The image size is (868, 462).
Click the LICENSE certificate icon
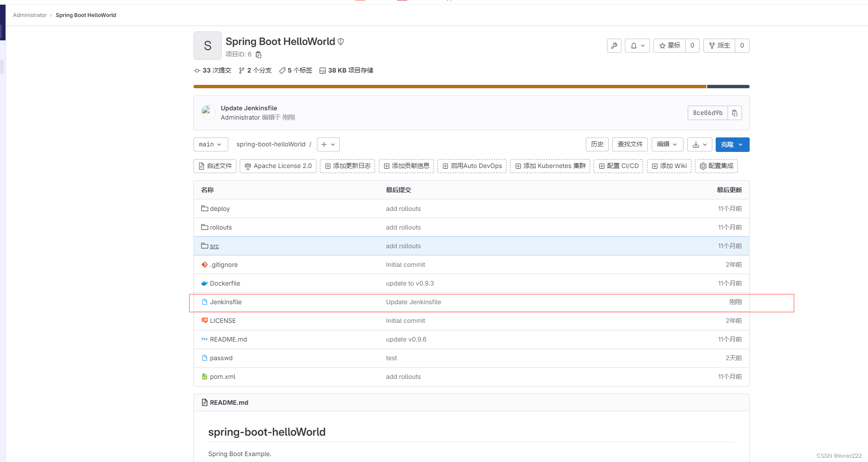(x=204, y=320)
